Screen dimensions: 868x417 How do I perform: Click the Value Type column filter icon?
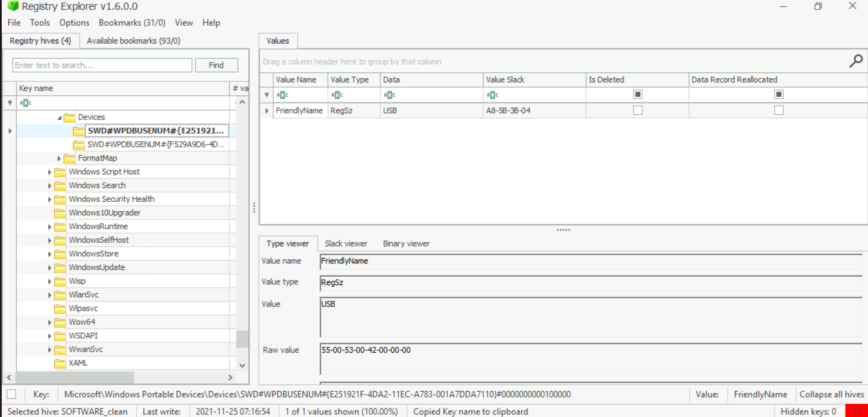[x=337, y=95]
